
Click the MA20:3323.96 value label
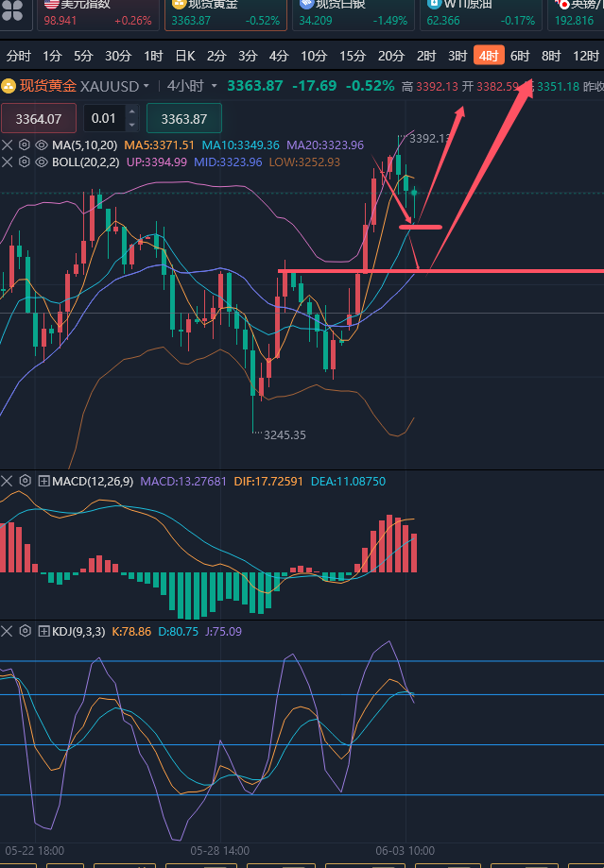coord(325,145)
